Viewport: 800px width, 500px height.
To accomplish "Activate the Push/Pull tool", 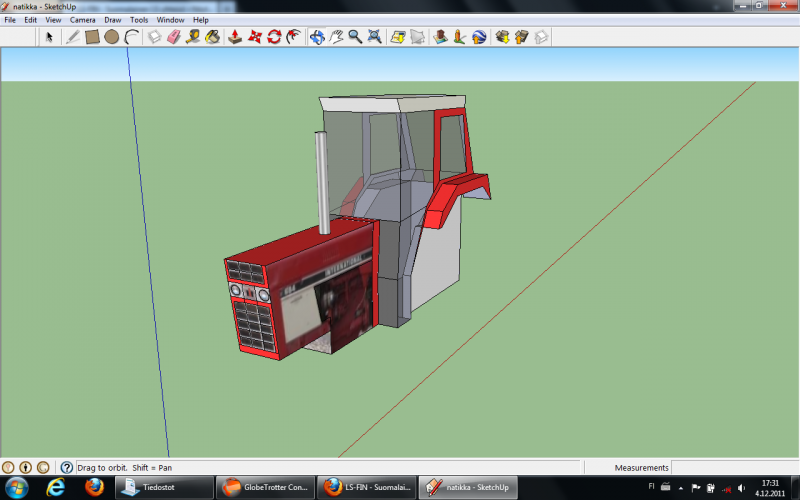I will point(235,37).
